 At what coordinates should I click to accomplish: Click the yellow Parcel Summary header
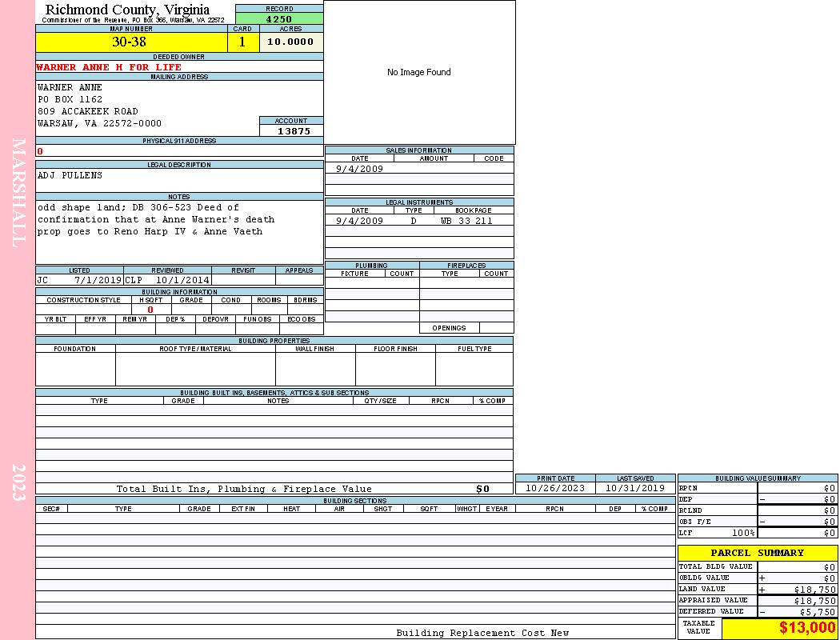(x=757, y=553)
